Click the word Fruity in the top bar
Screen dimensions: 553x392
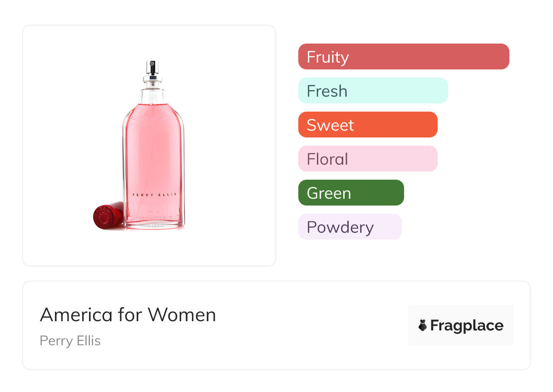coord(328,57)
